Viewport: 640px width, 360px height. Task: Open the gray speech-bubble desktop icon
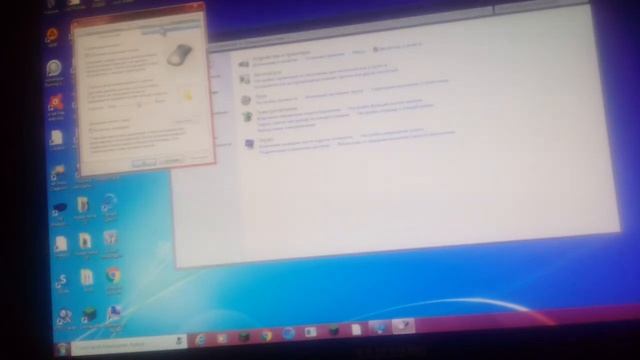point(54,68)
